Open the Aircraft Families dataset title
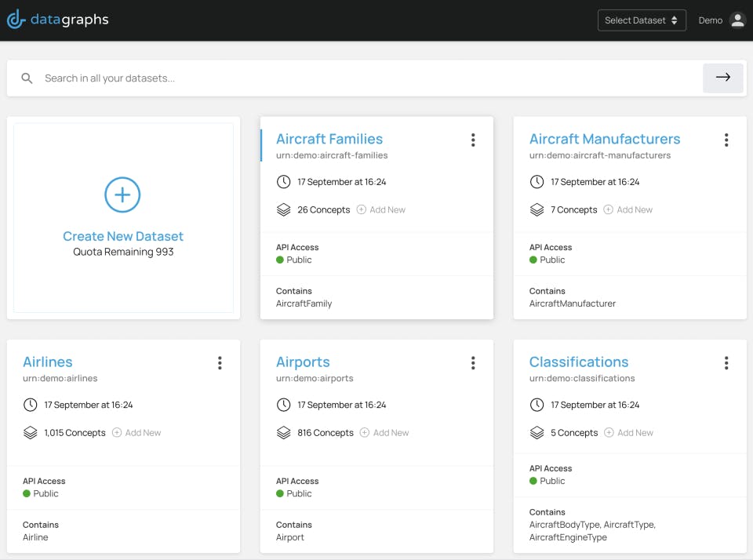The image size is (753, 560). 329,139
